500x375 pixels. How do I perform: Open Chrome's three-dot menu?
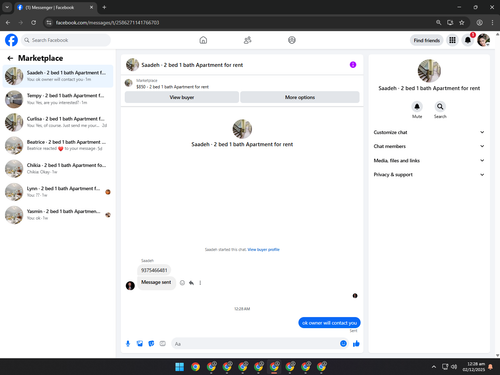click(x=492, y=23)
